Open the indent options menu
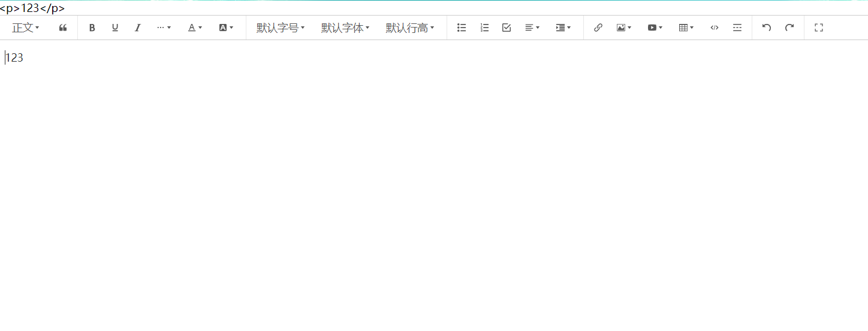This screenshot has width=868, height=331. pos(563,28)
